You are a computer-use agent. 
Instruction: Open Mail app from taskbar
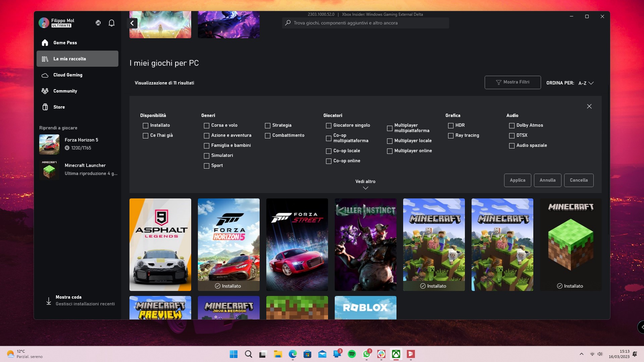(322, 354)
